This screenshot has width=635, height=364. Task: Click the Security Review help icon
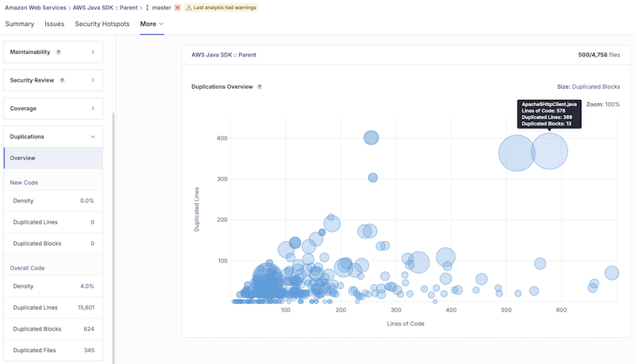[x=63, y=80]
